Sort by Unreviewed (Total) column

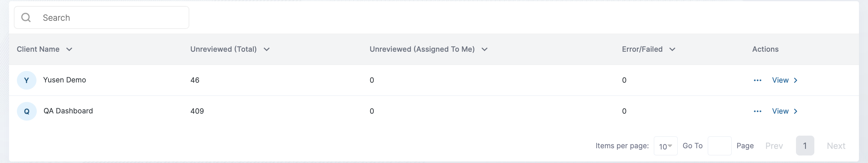266,49
